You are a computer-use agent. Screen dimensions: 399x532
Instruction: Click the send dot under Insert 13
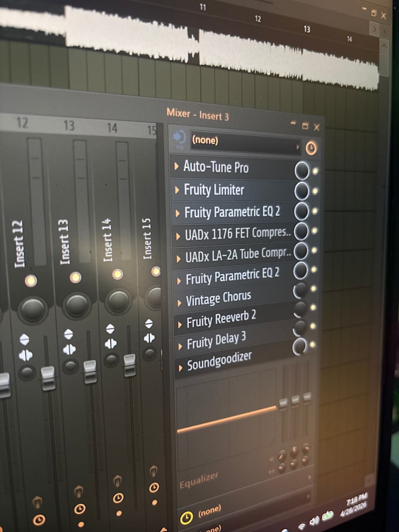point(81,524)
